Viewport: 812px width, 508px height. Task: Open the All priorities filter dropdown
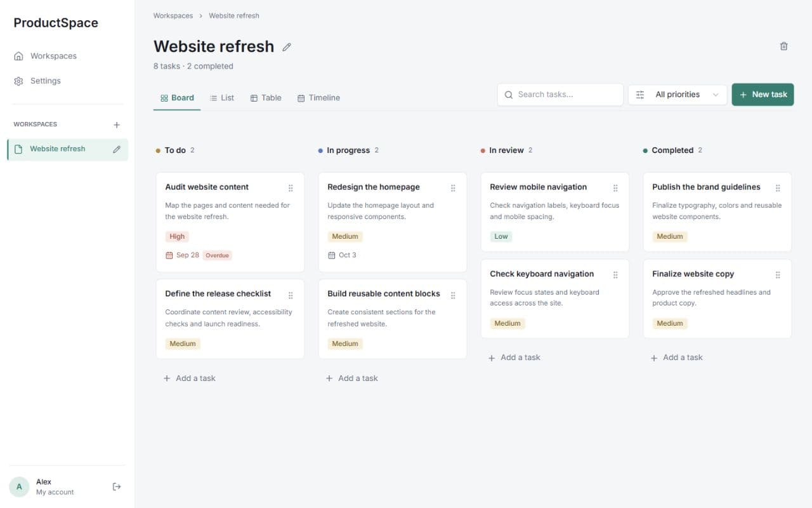click(x=678, y=95)
